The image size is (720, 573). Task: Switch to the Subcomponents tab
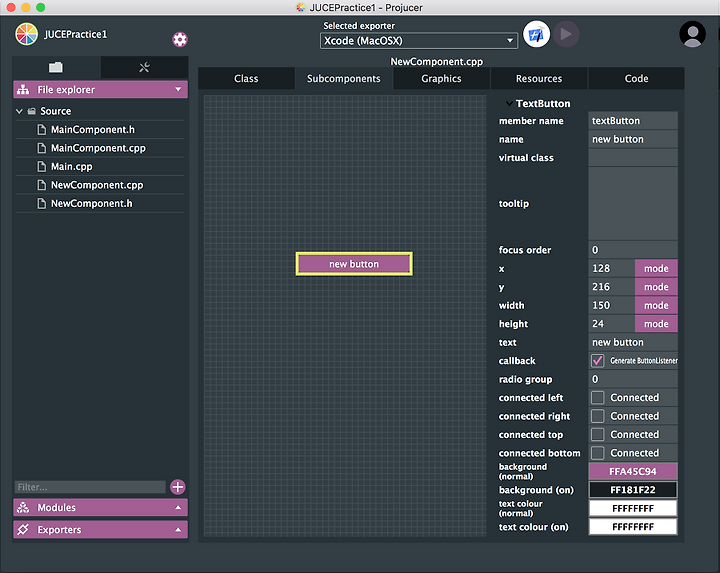coord(343,79)
